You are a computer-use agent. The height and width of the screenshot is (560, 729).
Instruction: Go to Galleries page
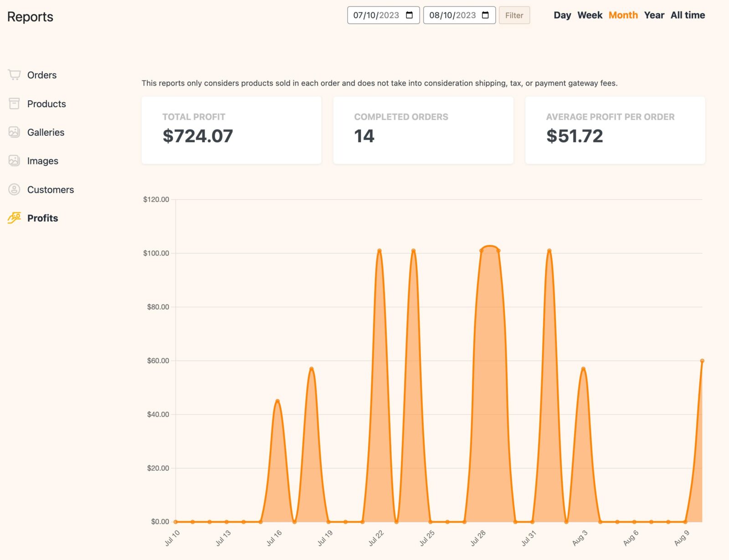point(46,132)
